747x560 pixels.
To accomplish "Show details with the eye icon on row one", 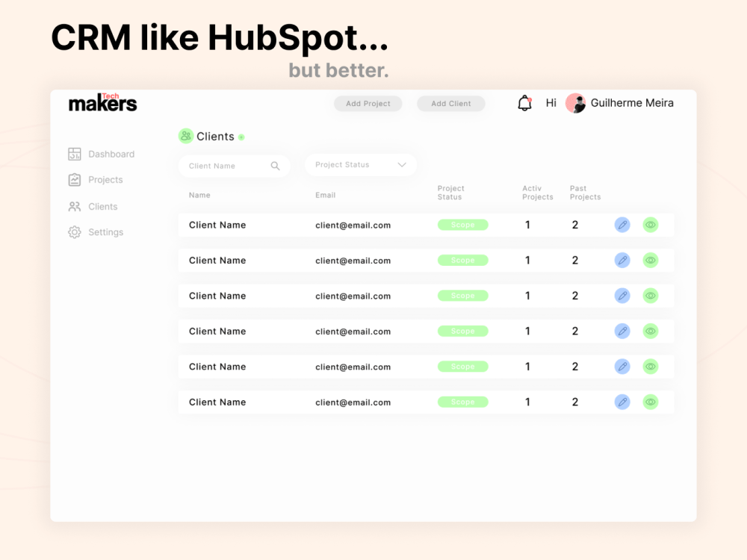I will click(650, 224).
